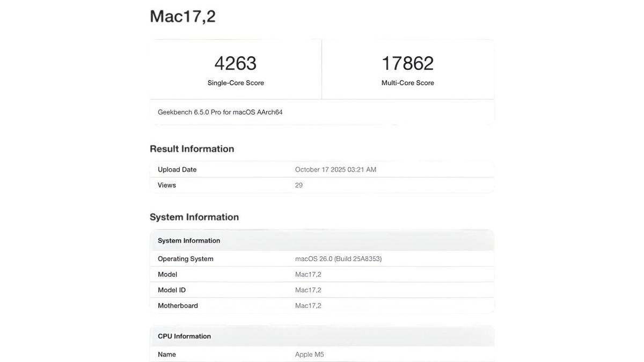Image resolution: width=644 pixels, height=362 pixels.
Task: Click the CPU Information table header
Action: [322, 336]
